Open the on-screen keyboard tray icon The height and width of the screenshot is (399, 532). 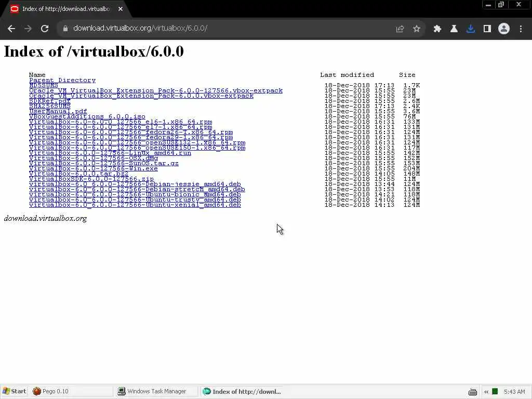[473, 392]
